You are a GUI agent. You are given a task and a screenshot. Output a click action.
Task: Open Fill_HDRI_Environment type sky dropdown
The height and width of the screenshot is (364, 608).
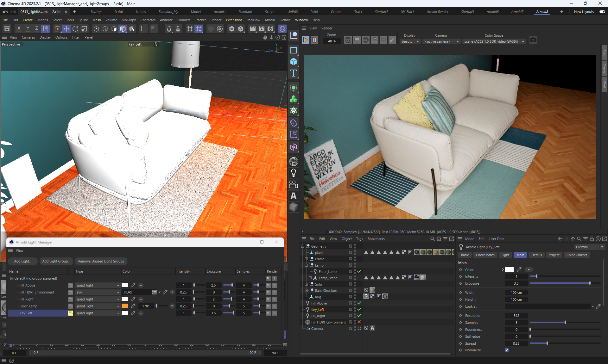(x=98, y=292)
